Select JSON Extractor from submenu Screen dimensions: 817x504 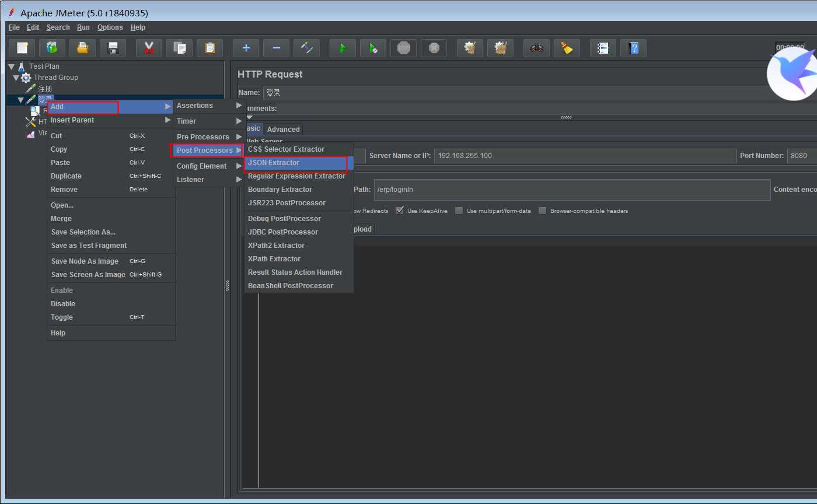coord(299,163)
